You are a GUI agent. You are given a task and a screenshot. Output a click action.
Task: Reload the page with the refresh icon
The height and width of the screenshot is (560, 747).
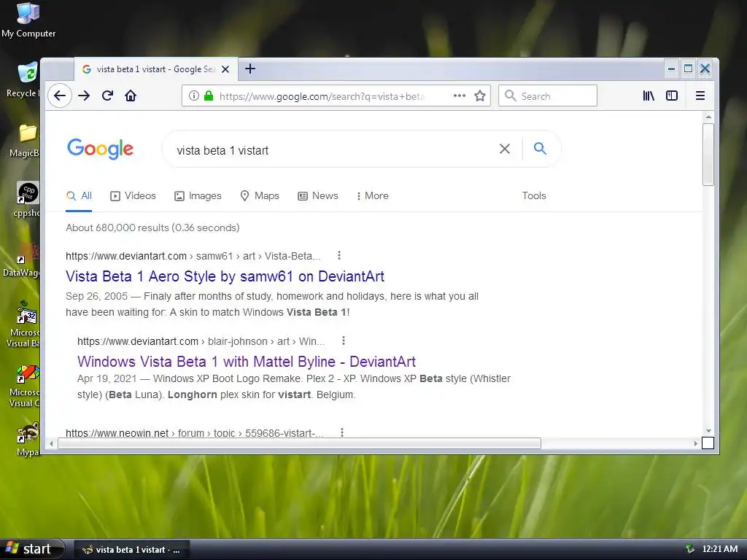[107, 96]
